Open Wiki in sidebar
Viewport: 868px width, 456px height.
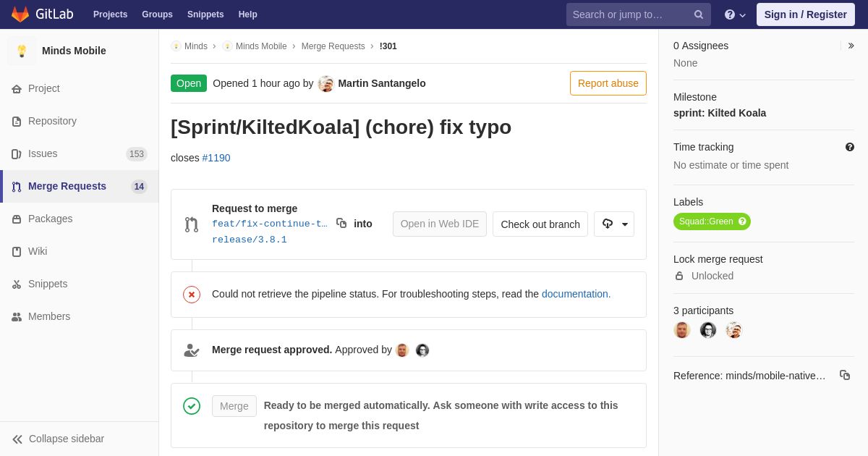pos(80,251)
